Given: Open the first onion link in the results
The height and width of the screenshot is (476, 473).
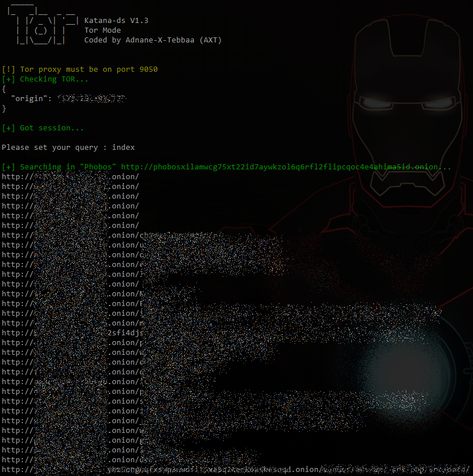Looking at the screenshot, I should click(70, 177).
